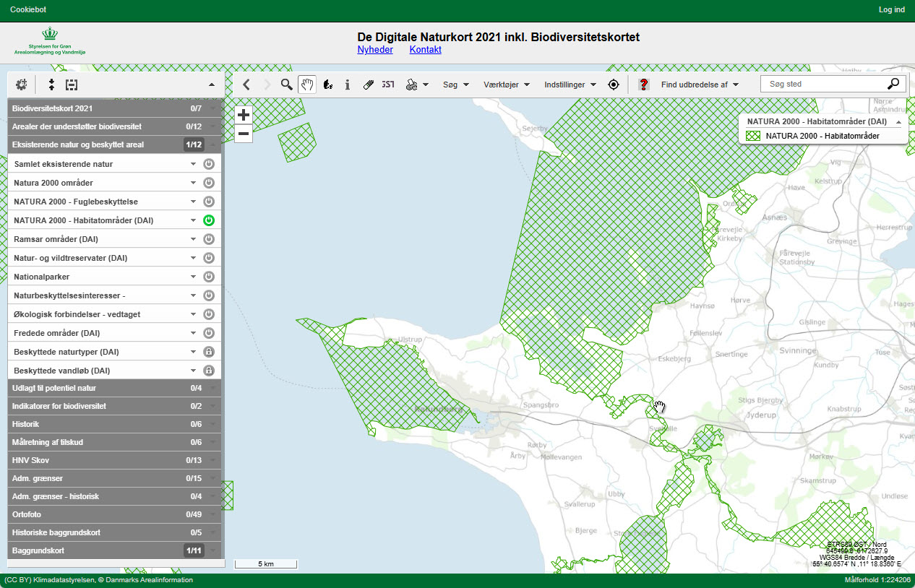Click the locate-me target icon

tap(614, 85)
